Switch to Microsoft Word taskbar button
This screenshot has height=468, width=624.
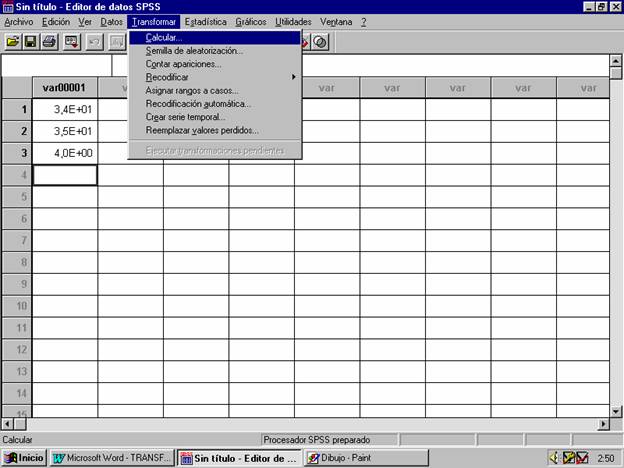click(112, 458)
